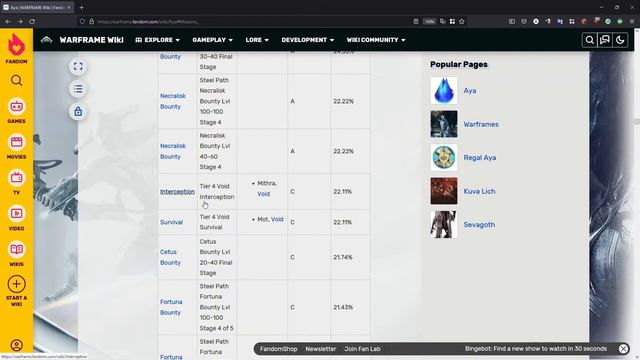Viewport: 640px width, 360px height.
Task: Click the Sevagoth thumbnail image
Action: [444, 224]
